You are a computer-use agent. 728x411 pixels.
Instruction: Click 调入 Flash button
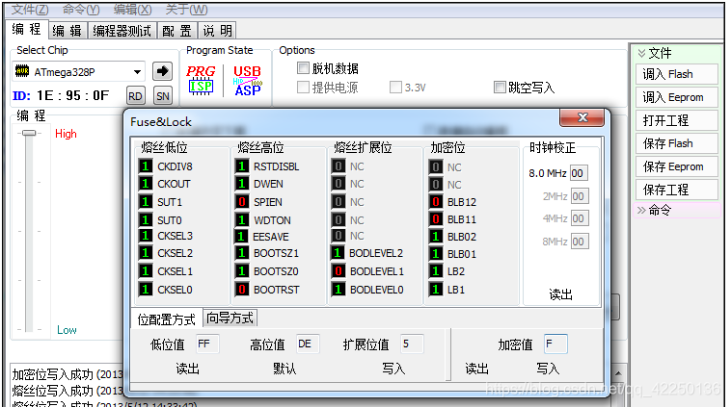coord(676,74)
